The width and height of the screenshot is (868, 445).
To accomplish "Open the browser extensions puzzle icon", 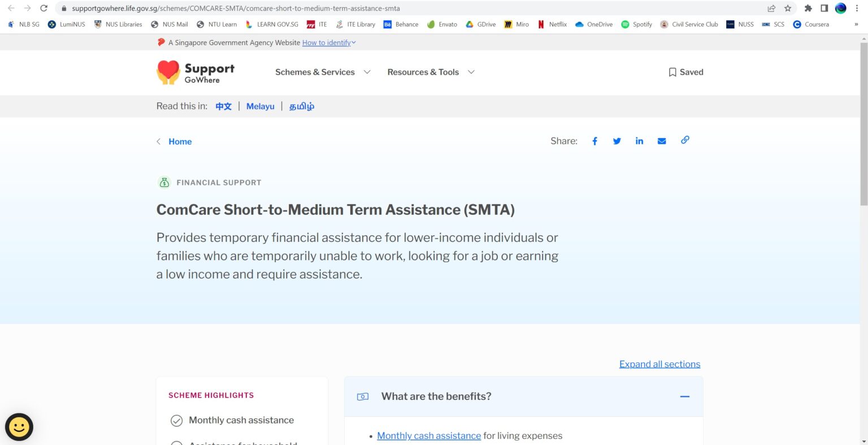I will click(x=808, y=8).
